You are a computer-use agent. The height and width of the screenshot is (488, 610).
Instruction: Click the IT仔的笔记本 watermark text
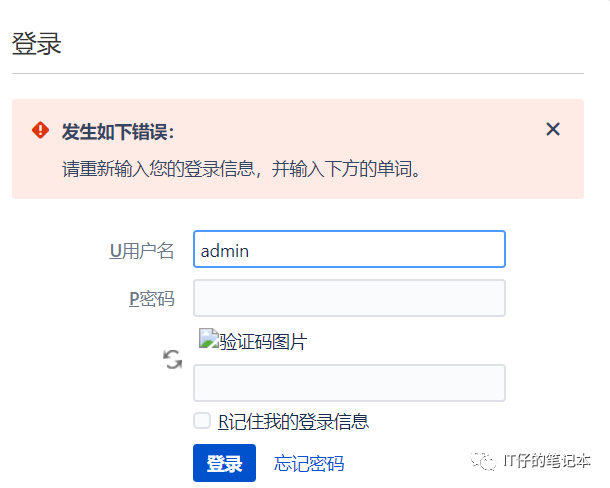point(547,461)
